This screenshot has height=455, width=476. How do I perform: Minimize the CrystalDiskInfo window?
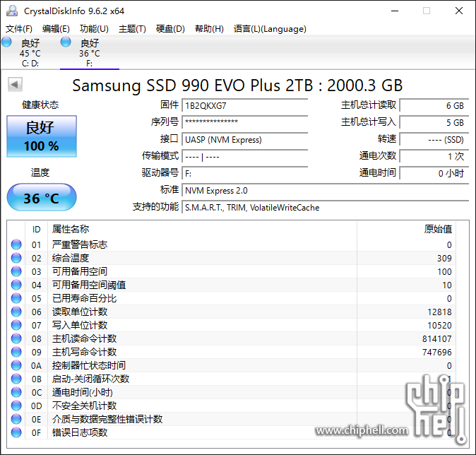[395, 11]
